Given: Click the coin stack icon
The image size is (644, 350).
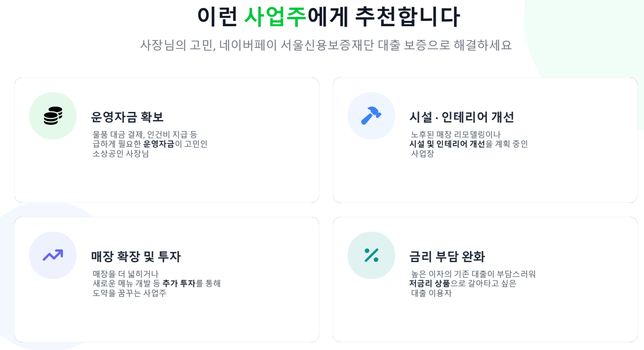Looking at the screenshot, I should coord(53,116).
